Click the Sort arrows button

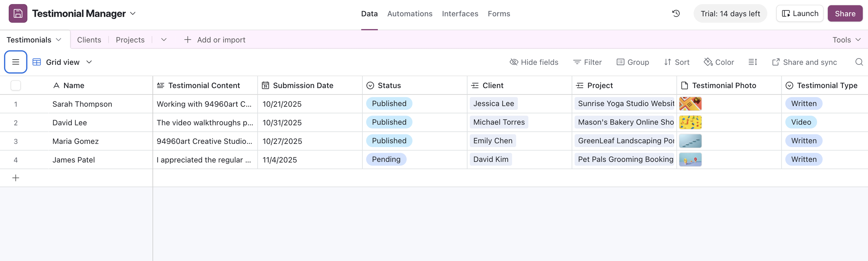tap(677, 62)
